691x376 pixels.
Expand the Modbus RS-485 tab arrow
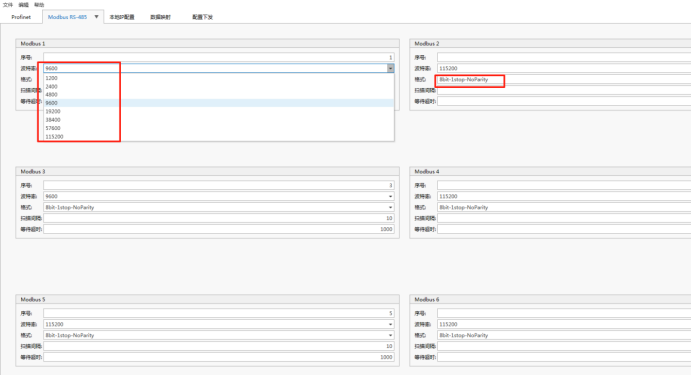(97, 17)
